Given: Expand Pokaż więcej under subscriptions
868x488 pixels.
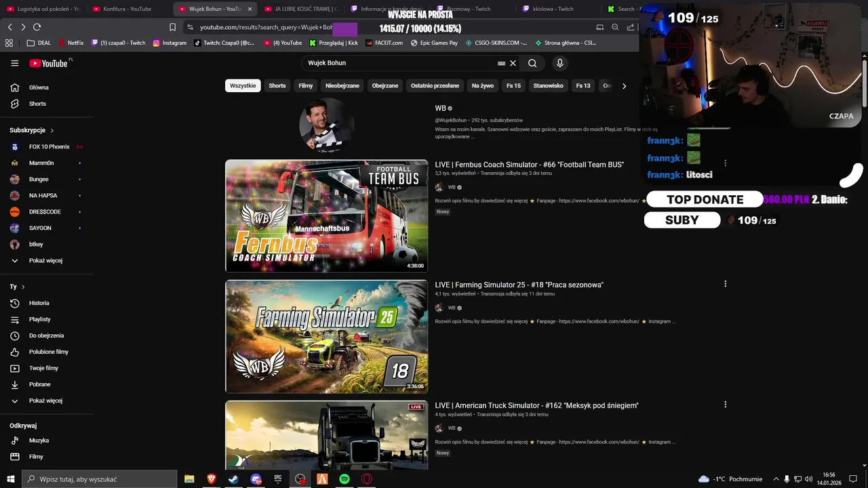Looking at the screenshot, I should coord(47,260).
